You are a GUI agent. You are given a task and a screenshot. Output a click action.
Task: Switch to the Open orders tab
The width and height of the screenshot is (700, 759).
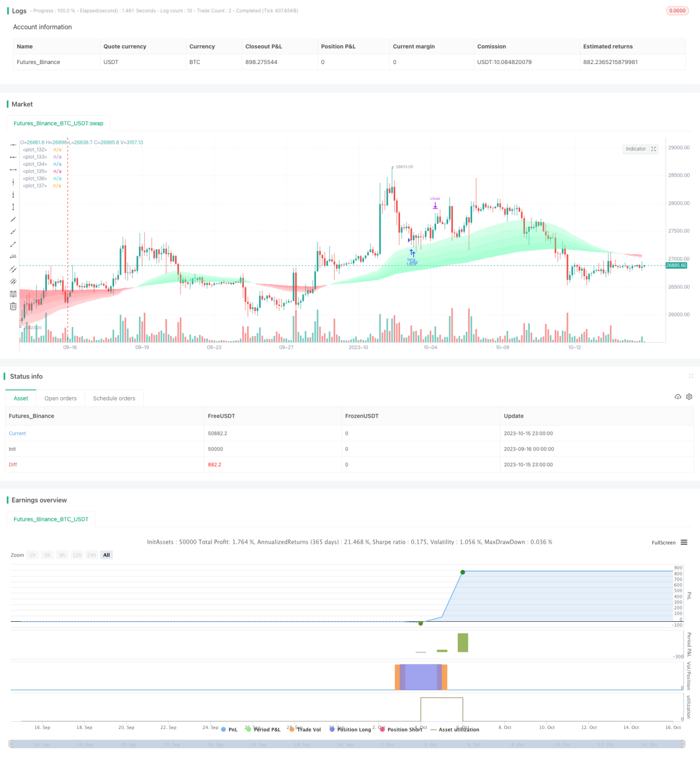coord(60,398)
